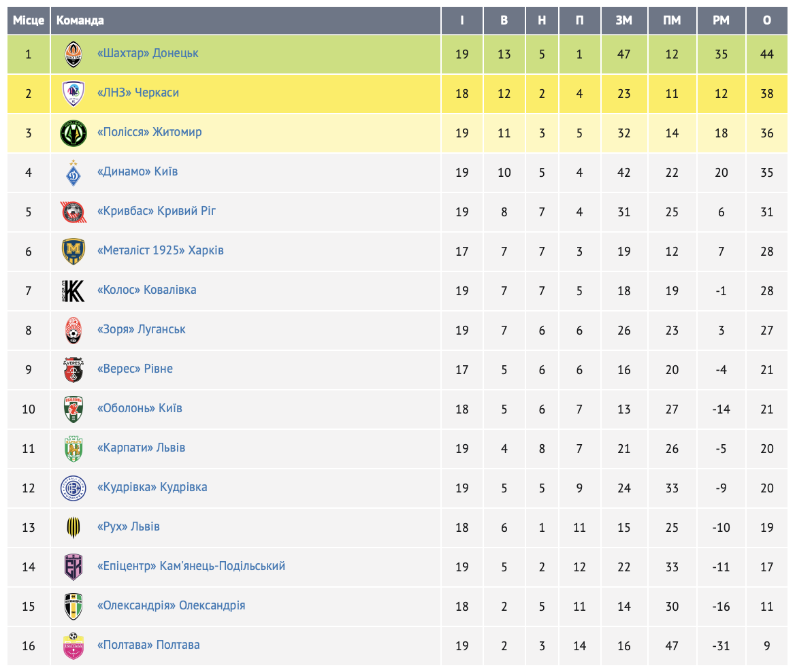Click the LNZ Cherkasy club crest
This screenshot has height=672, width=795.
click(x=74, y=93)
